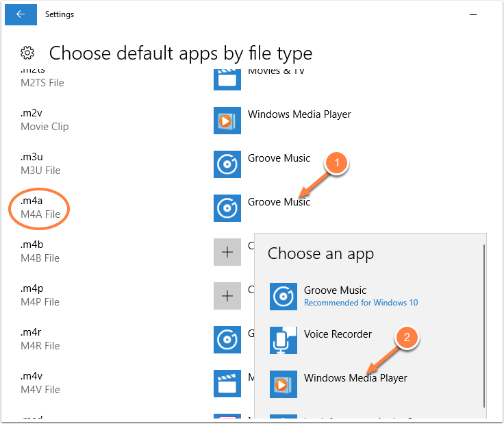This screenshot has height=424, width=504.
Task: Click plus icon to choose default for .m4p
Action: 227,296
